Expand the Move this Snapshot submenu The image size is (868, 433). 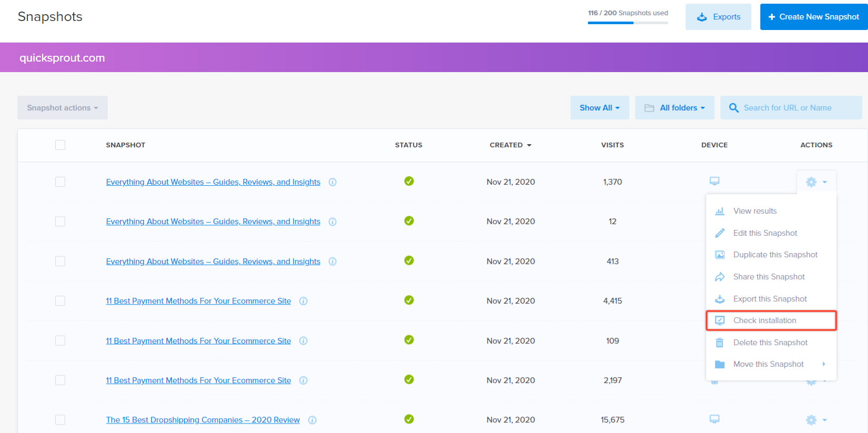coord(771,364)
